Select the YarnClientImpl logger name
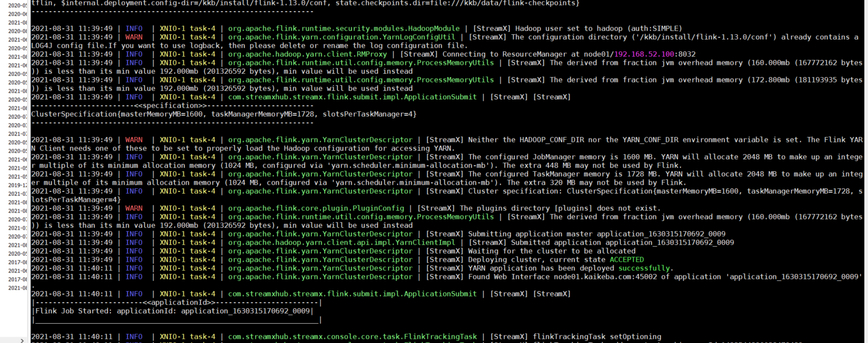The image size is (868, 343). [342, 242]
